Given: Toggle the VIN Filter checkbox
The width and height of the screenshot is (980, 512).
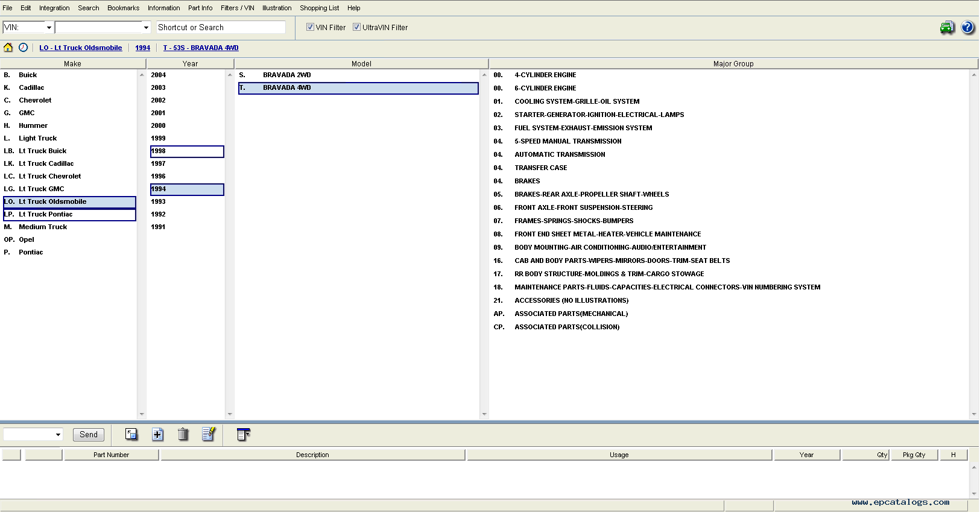Looking at the screenshot, I should click(310, 27).
